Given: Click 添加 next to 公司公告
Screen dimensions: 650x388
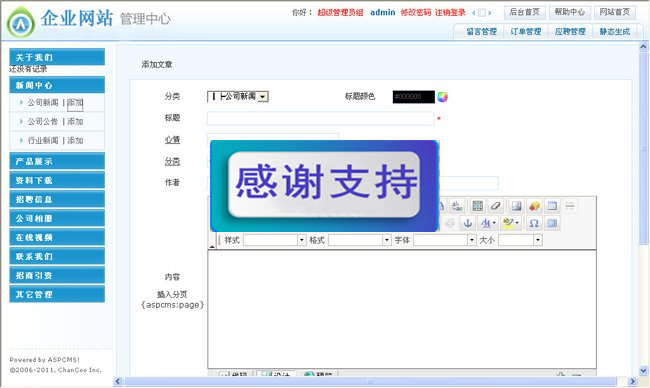Looking at the screenshot, I should coord(75,121).
